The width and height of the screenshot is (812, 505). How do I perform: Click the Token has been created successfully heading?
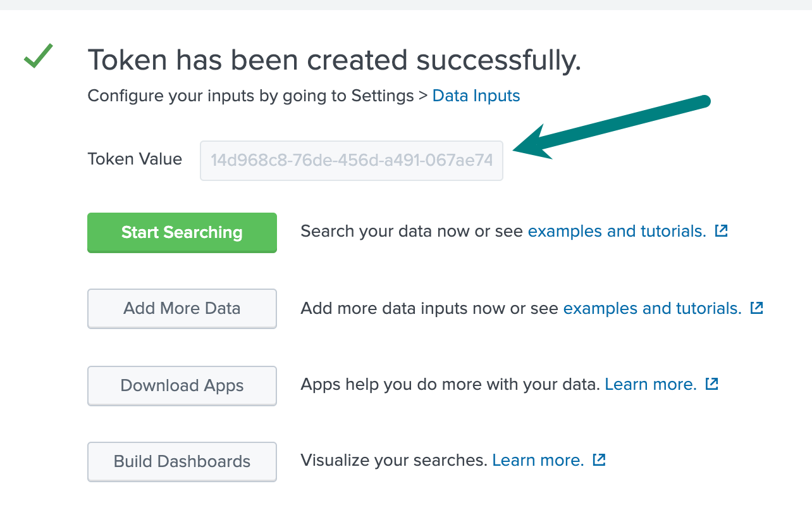(334, 61)
